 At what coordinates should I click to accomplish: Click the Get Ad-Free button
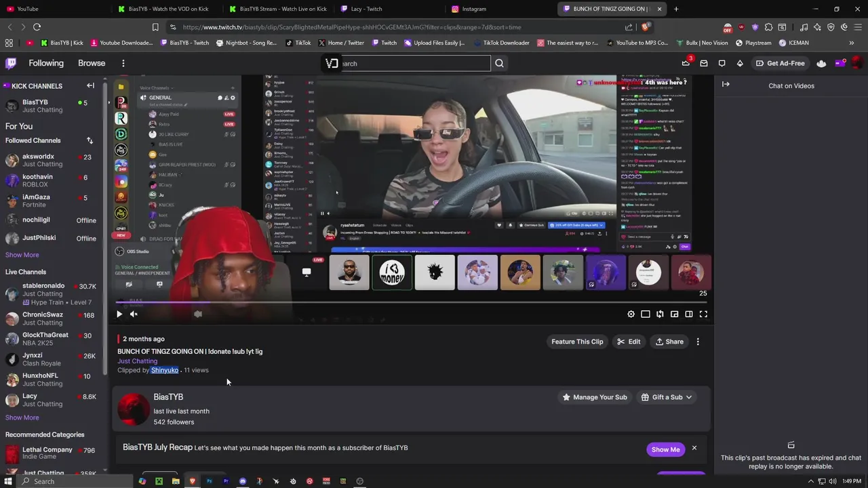pos(780,63)
